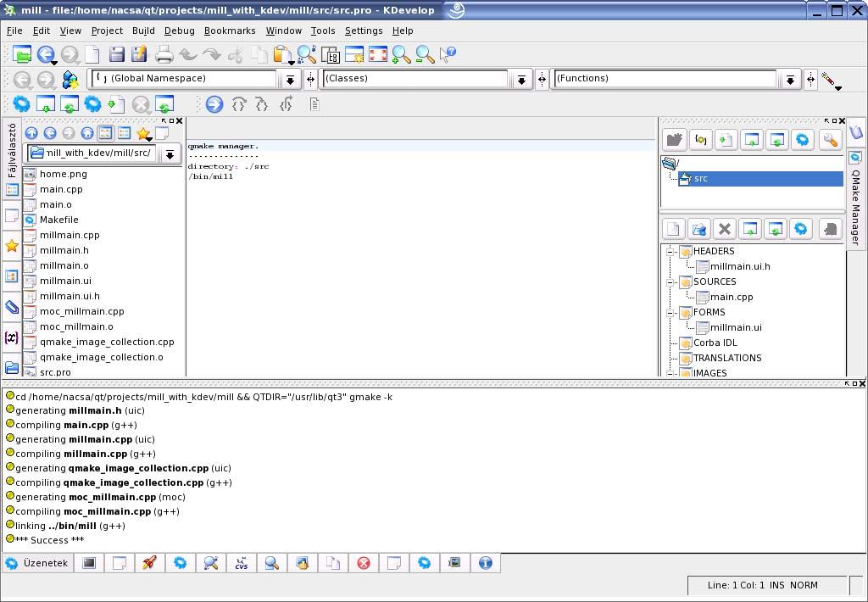Select millmain.ui under FORMS

click(736, 327)
